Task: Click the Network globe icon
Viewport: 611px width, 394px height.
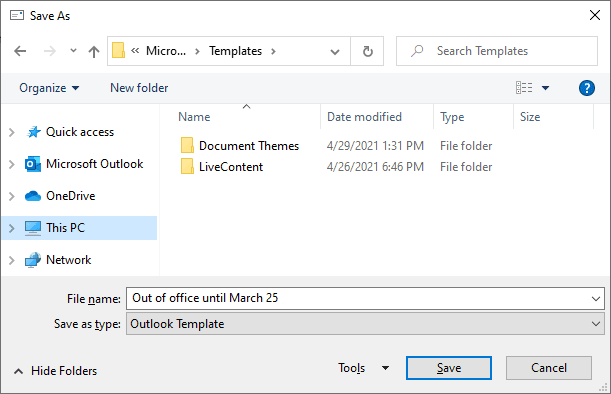Action: point(33,260)
